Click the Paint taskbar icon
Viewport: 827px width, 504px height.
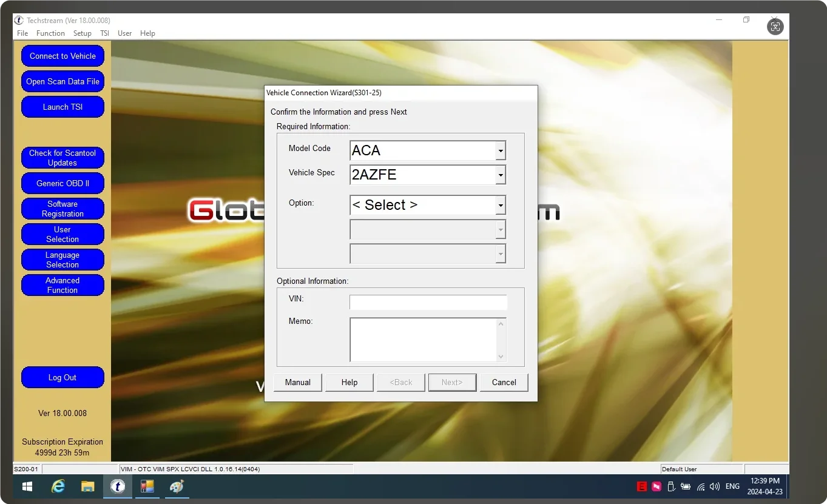pos(177,486)
